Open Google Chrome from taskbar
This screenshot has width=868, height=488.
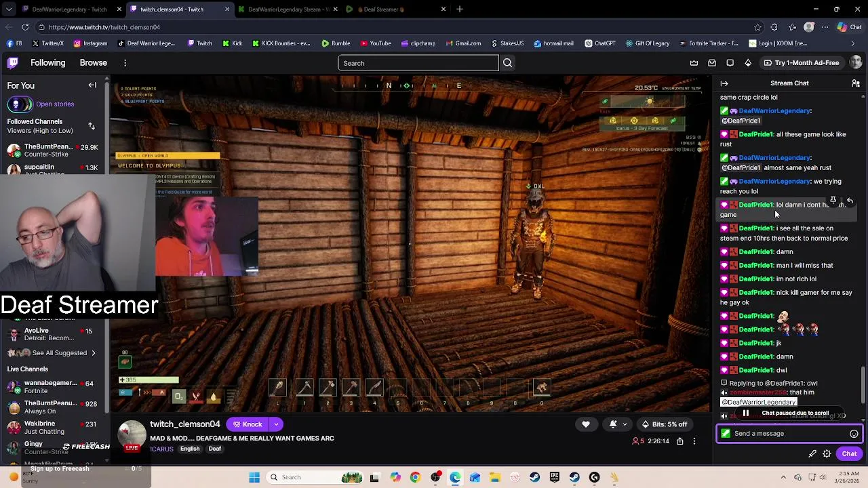[415, 477]
